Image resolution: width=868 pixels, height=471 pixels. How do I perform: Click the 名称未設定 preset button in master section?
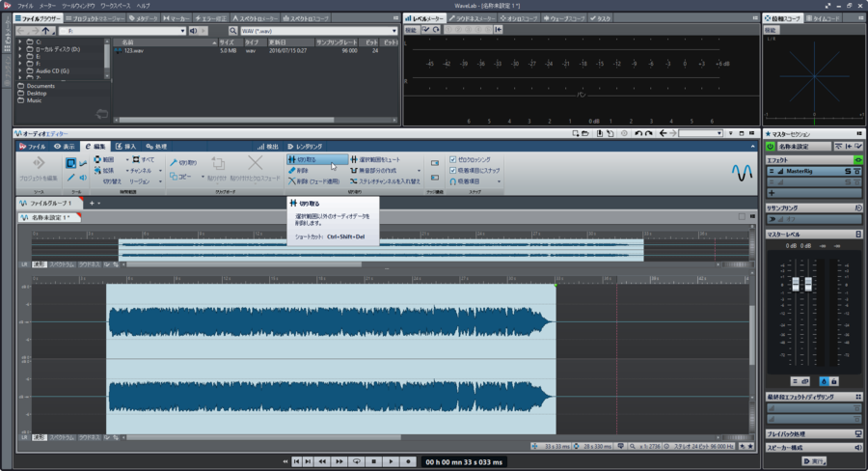(x=803, y=147)
